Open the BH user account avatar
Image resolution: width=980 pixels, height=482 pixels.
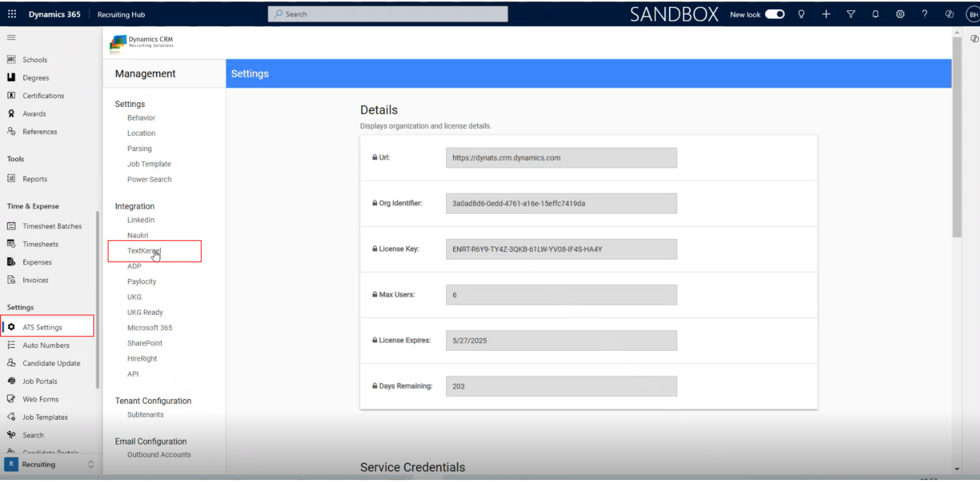[x=973, y=14]
